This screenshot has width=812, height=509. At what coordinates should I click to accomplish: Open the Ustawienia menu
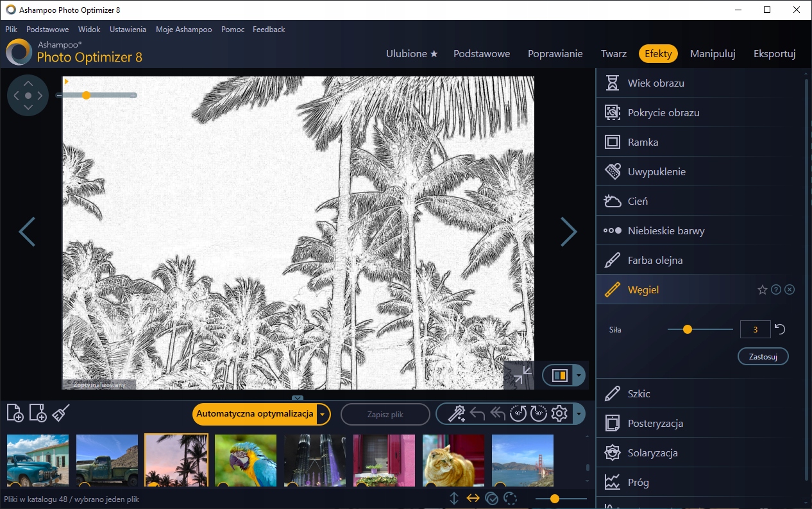tap(128, 30)
